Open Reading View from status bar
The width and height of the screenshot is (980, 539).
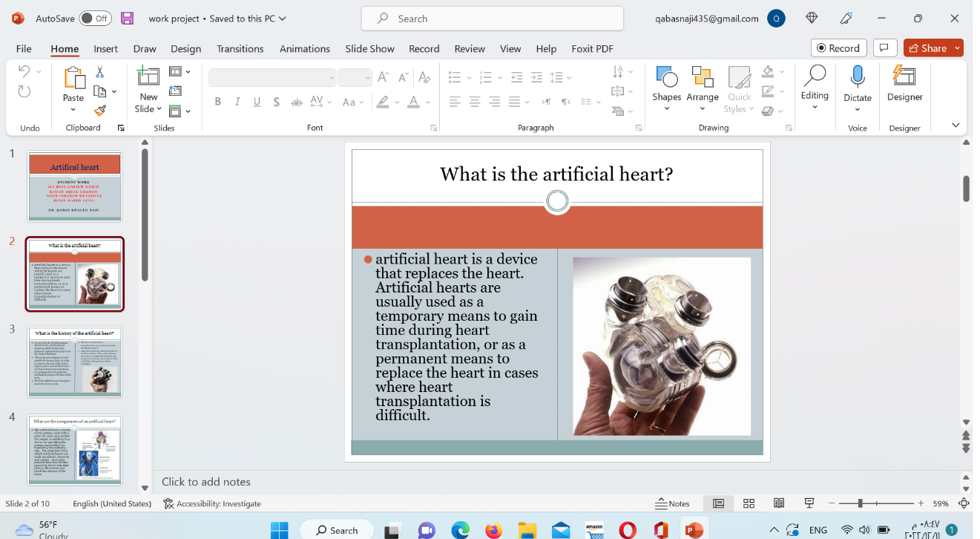[779, 503]
